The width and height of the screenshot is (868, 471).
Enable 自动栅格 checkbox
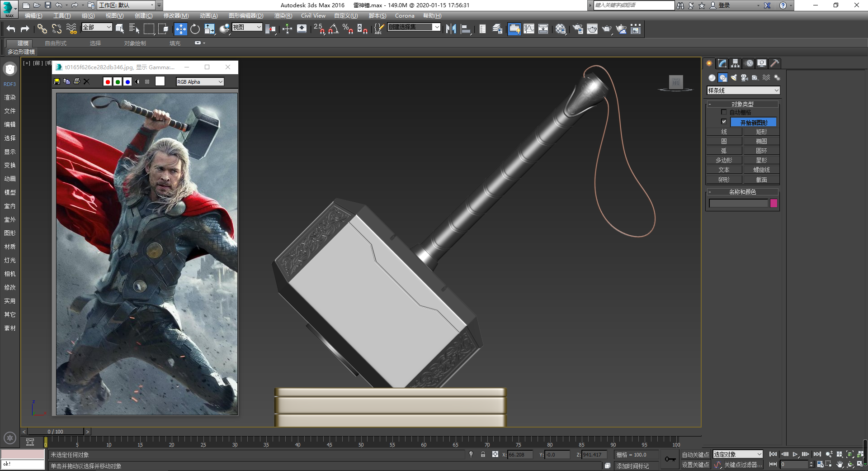click(x=724, y=112)
